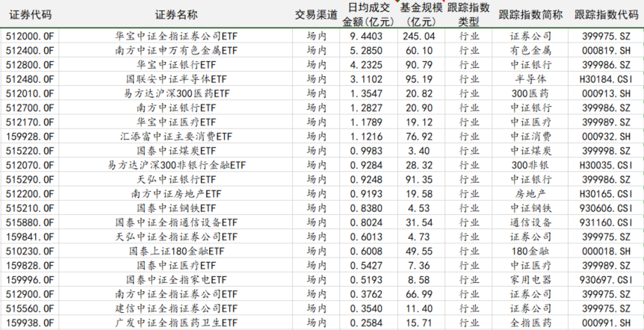This screenshot has width=644, height=330.
Task: Click code 159841.OF
Action: (x=30, y=237)
